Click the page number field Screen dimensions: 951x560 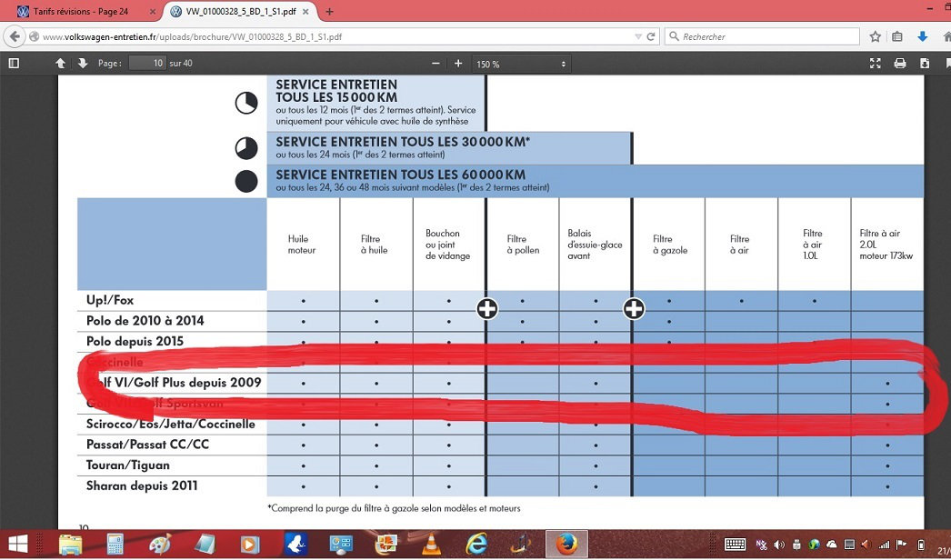click(146, 63)
